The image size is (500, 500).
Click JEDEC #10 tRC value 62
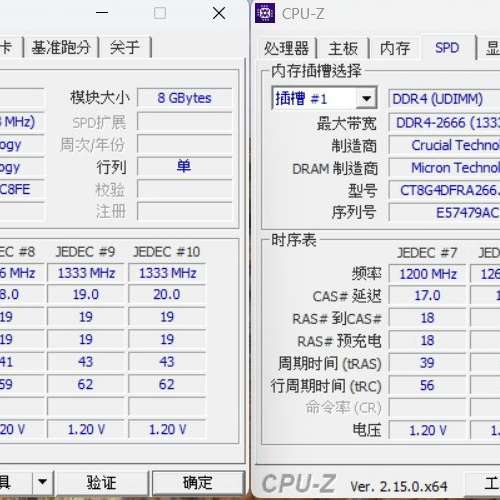pos(167,384)
